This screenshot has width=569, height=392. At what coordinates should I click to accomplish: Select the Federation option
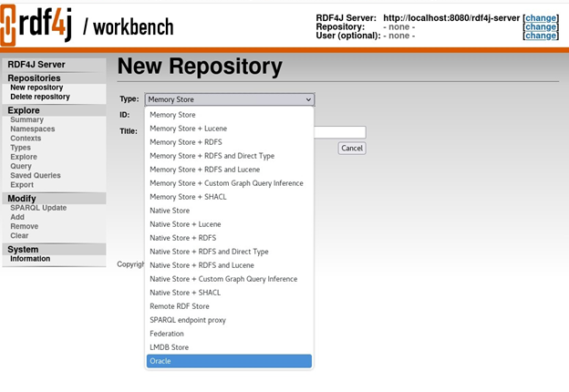(x=229, y=334)
